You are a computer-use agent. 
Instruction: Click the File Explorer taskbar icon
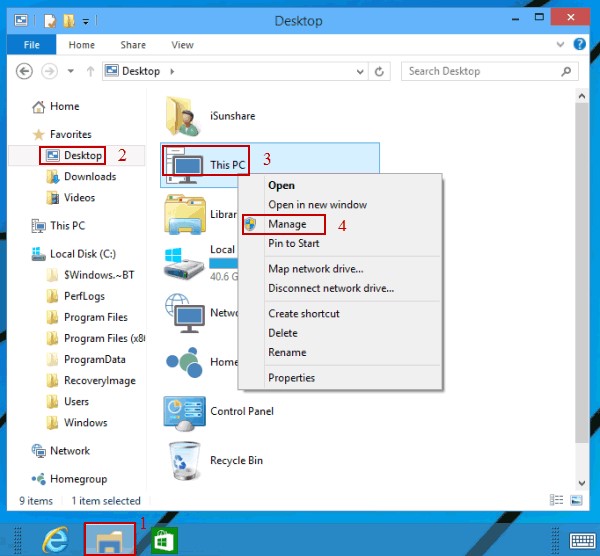[x=110, y=540]
